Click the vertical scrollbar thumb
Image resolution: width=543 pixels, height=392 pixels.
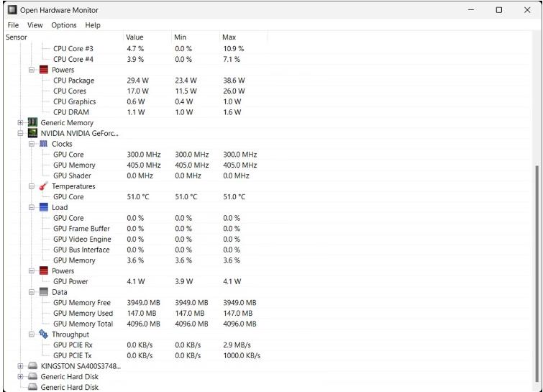point(537,273)
